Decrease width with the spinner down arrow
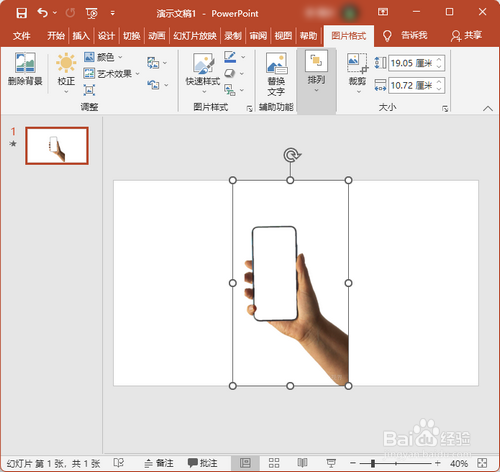 click(x=439, y=89)
